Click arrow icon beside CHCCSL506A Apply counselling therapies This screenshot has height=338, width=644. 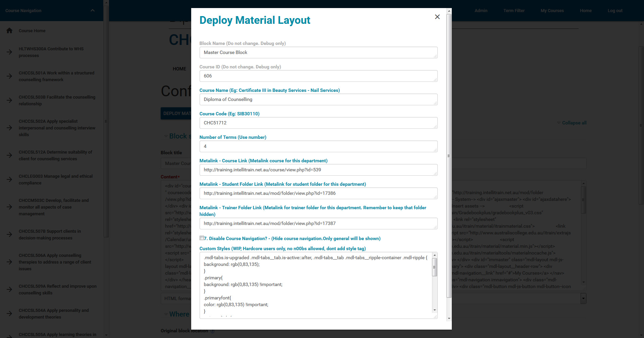click(9, 262)
